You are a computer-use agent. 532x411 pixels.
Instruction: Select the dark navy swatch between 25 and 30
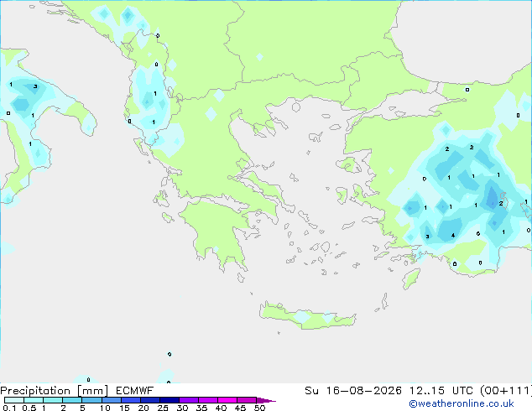coord(170,400)
